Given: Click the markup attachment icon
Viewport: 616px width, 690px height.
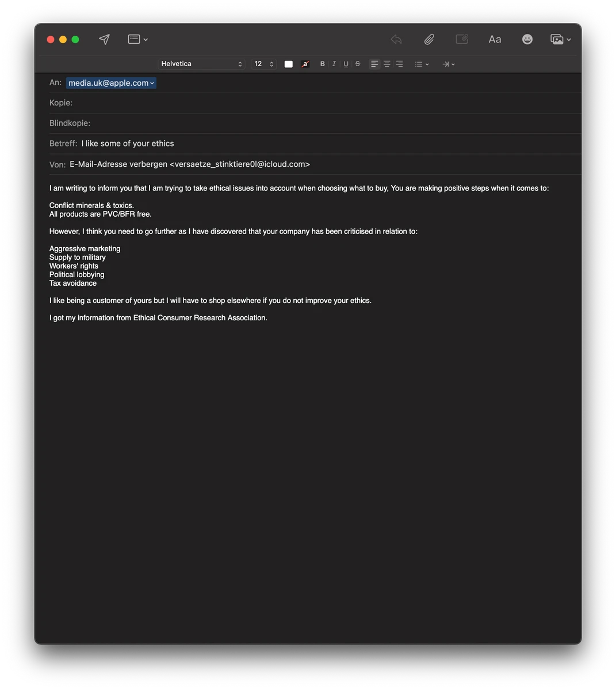Looking at the screenshot, I should pos(462,39).
